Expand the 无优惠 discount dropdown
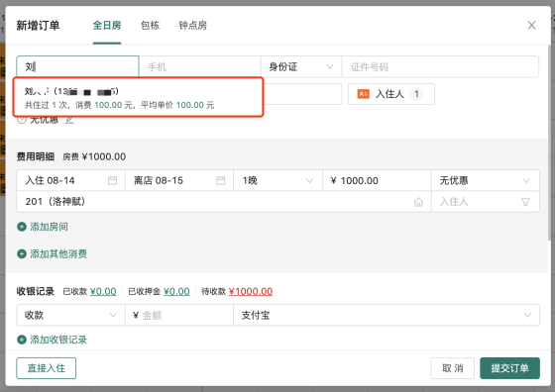 coord(486,180)
